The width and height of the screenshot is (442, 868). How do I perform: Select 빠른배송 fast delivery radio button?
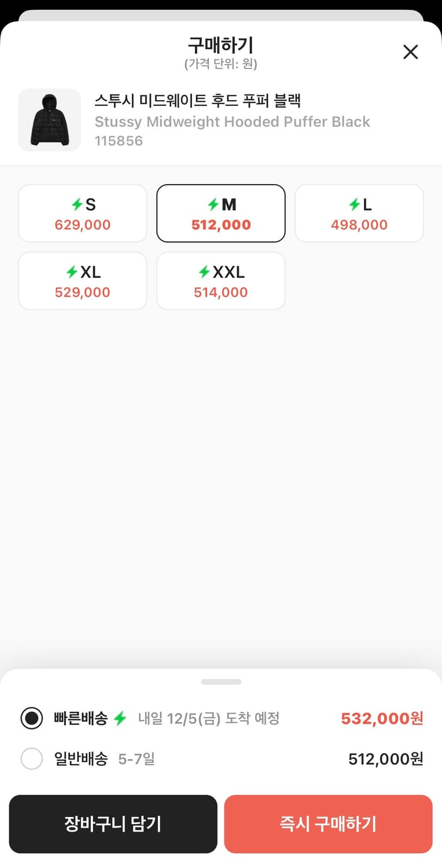tap(32, 719)
